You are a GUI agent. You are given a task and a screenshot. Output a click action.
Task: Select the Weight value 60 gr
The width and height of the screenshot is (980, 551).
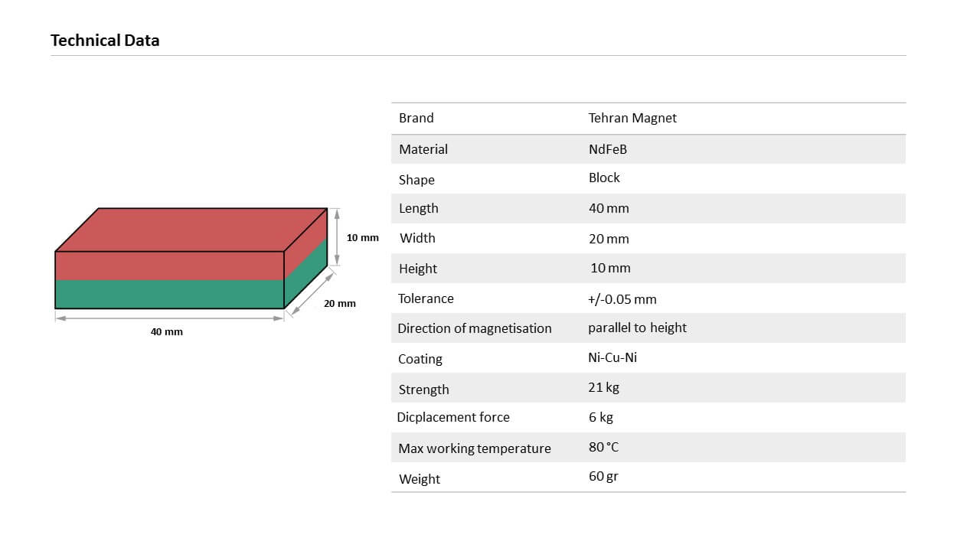pos(603,476)
